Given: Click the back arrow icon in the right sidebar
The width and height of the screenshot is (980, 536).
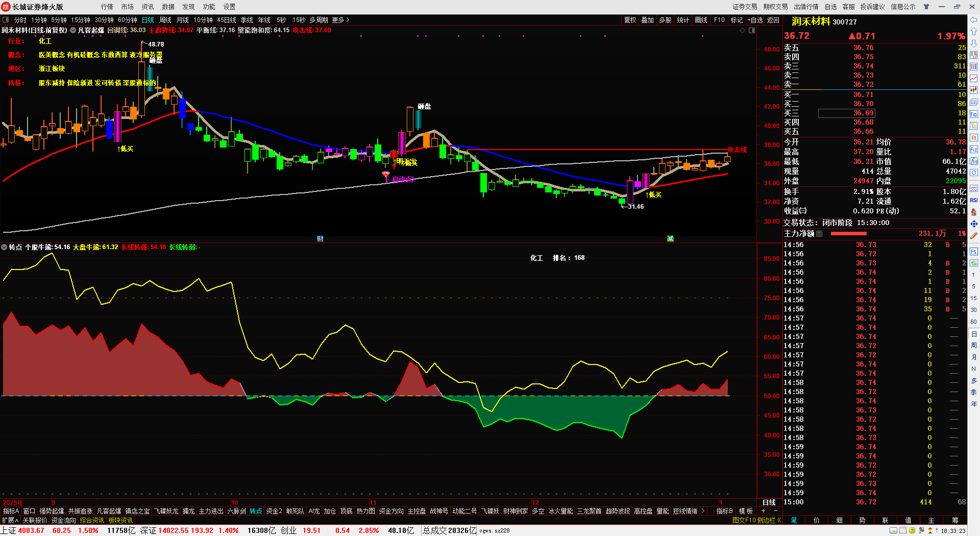Looking at the screenshot, I should [x=974, y=20].
